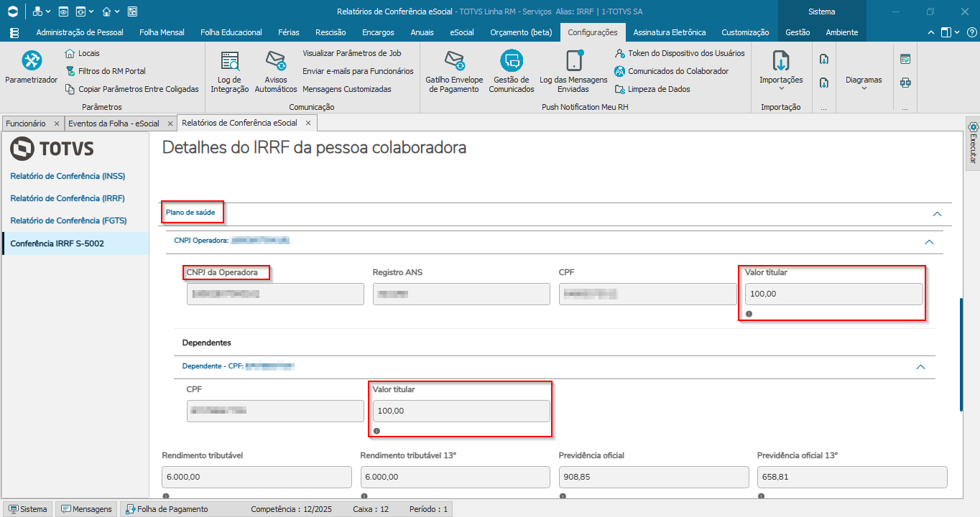980x517 pixels.
Task: Open Log das Mensagens Enviadas
Action: click(573, 72)
